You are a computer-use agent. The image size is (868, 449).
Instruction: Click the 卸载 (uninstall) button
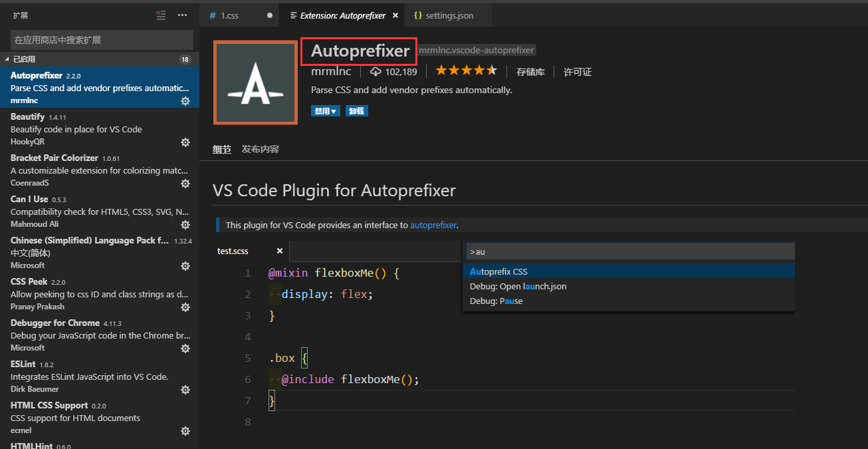[356, 111]
